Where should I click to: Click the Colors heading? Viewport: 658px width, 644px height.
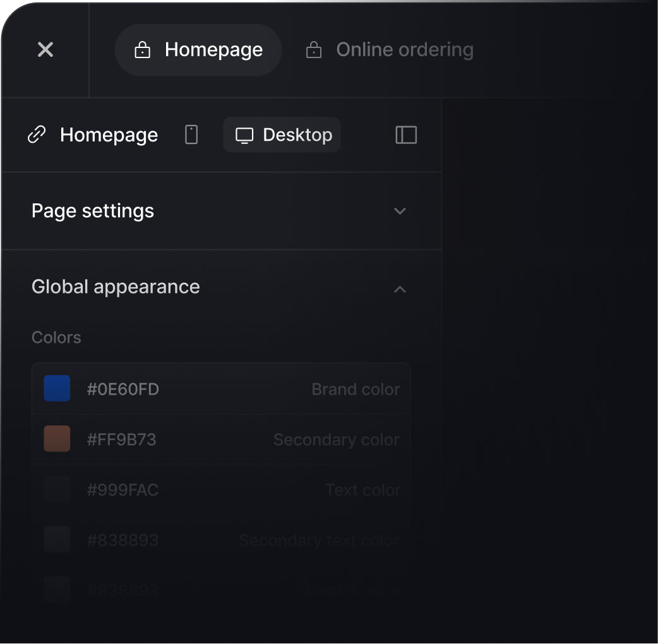coord(56,338)
